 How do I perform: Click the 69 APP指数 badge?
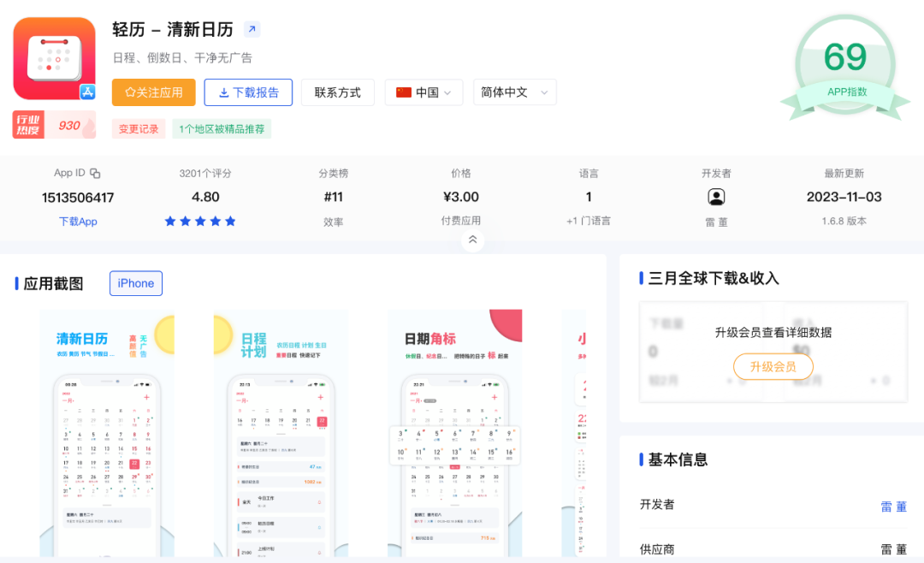(845, 67)
